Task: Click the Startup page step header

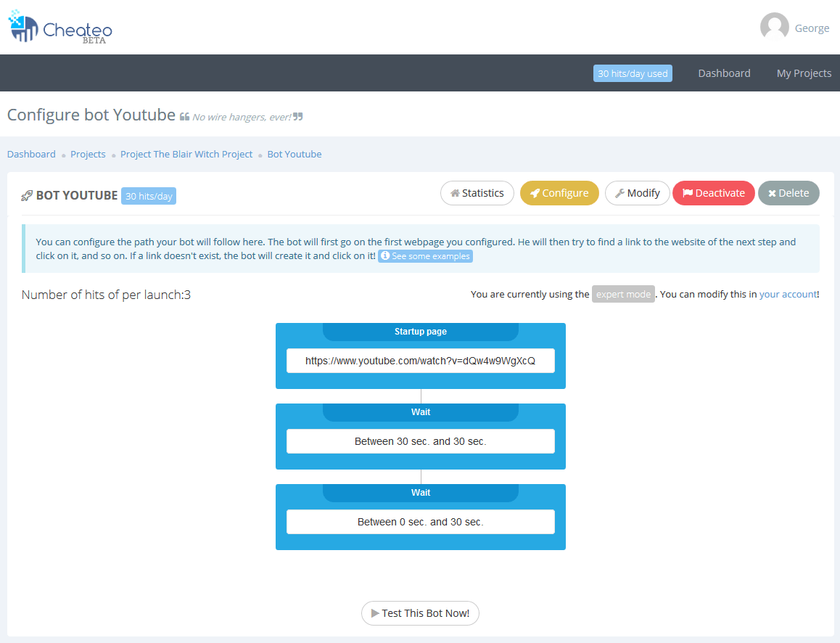Action: point(421,332)
